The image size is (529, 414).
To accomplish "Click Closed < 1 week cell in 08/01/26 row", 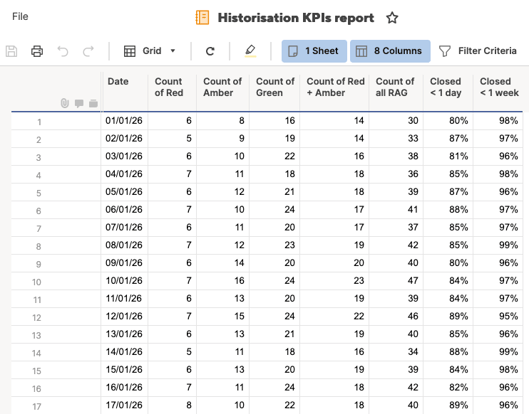I will point(498,245).
